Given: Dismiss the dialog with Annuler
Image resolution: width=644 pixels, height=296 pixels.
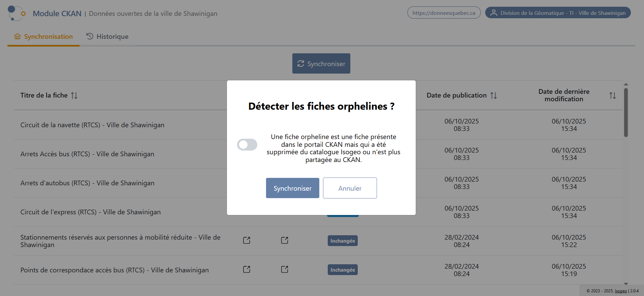Looking at the screenshot, I should [350, 188].
